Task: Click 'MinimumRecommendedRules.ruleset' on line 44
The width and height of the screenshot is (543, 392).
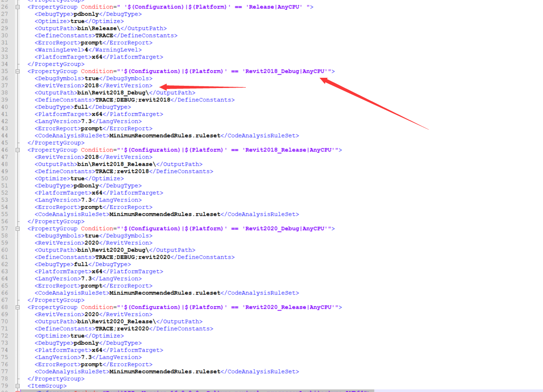Action: pyautogui.click(x=165, y=136)
